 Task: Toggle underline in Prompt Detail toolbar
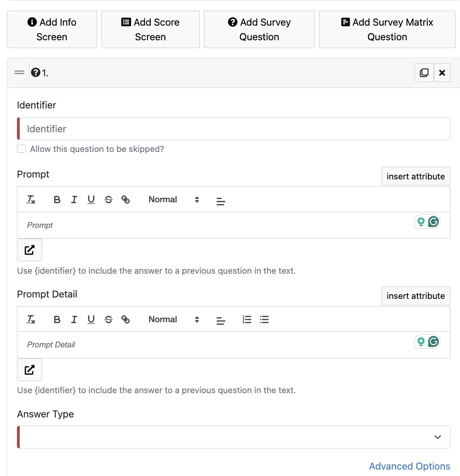(91, 319)
